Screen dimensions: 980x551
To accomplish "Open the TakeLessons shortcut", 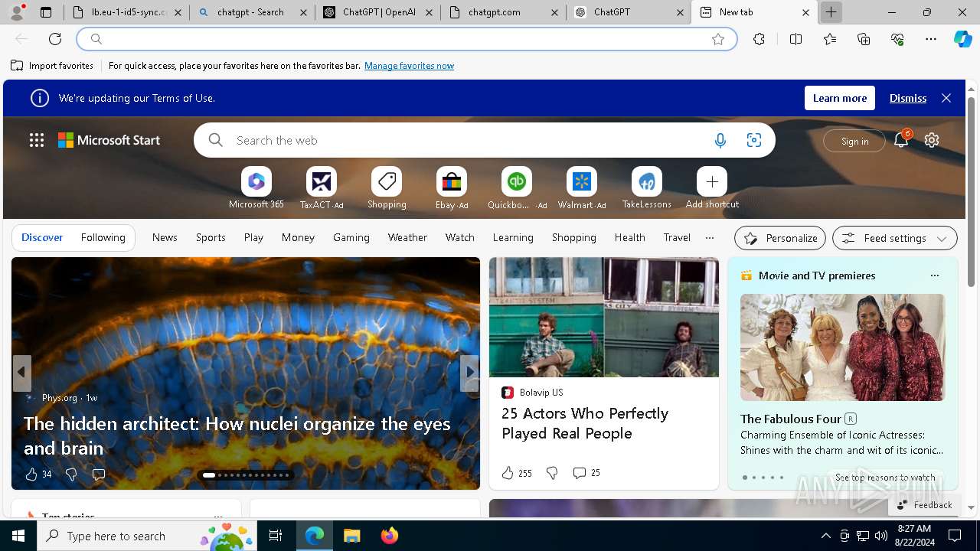I will [647, 182].
